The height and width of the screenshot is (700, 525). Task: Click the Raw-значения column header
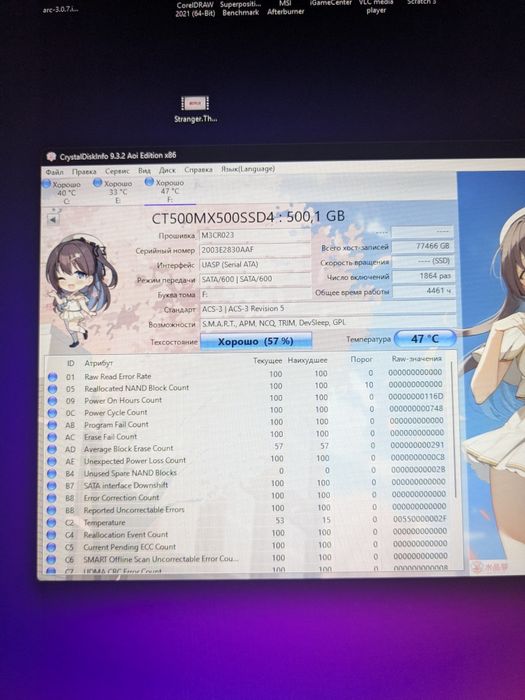coord(417,358)
